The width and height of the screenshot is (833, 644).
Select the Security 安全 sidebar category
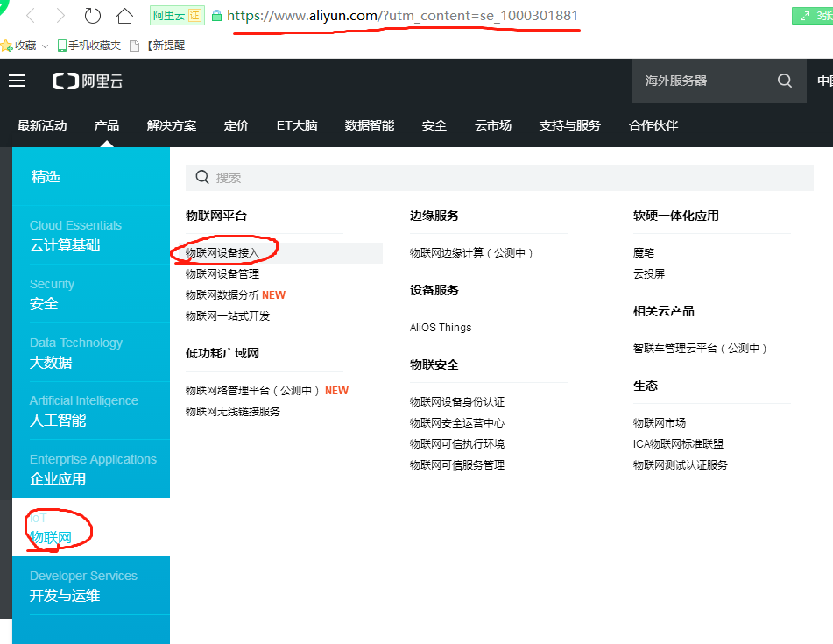pyautogui.click(x=91, y=294)
